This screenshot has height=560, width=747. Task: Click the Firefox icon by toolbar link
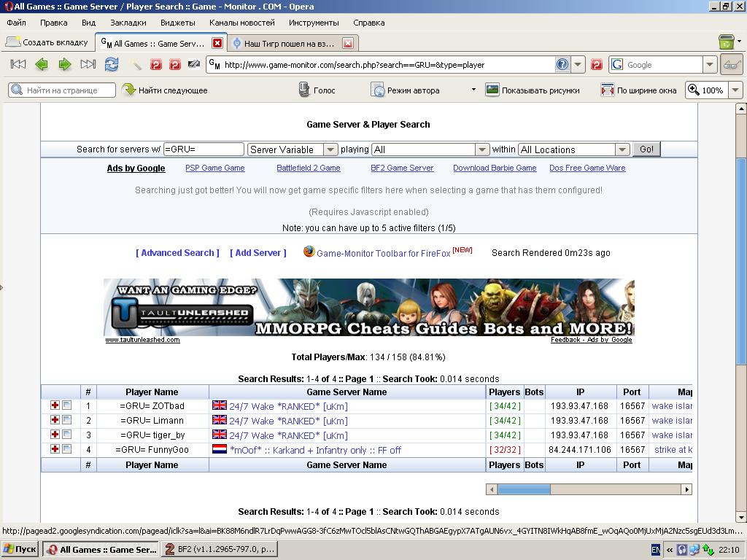[x=309, y=252]
